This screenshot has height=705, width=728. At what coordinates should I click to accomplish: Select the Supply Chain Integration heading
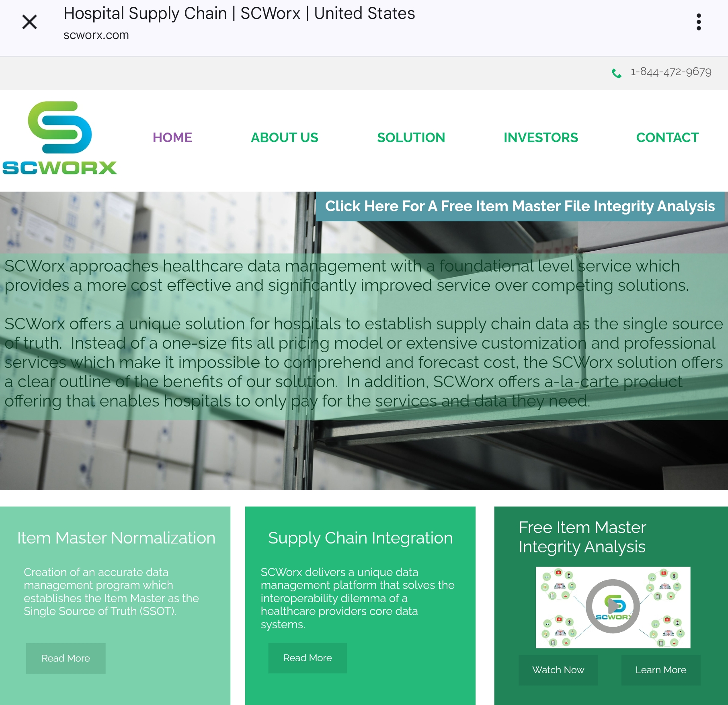click(360, 538)
